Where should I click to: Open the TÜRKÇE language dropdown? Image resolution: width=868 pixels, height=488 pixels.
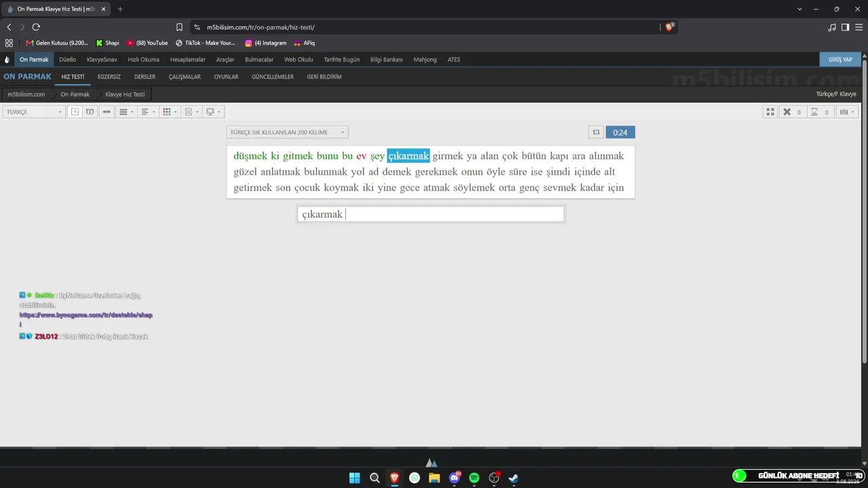coord(33,112)
